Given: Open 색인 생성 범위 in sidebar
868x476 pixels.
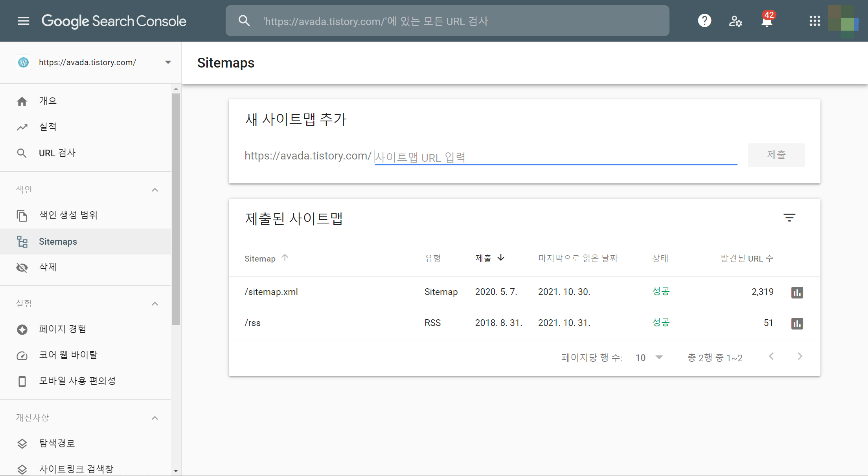Looking at the screenshot, I should click(68, 215).
